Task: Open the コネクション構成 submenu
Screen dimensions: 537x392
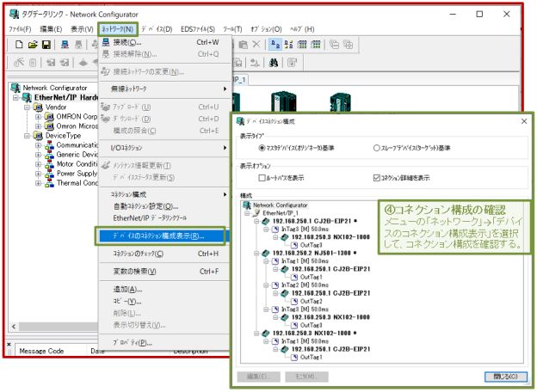Action: point(164,194)
